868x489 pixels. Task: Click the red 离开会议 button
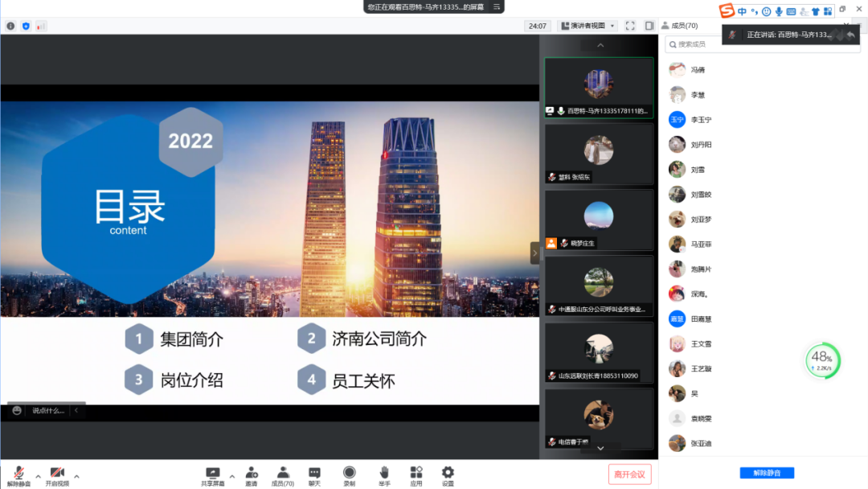coord(629,475)
